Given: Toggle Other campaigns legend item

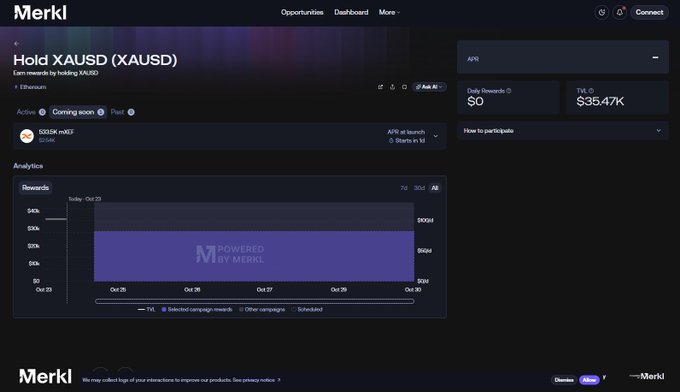Looking at the screenshot, I should click(x=262, y=310).
